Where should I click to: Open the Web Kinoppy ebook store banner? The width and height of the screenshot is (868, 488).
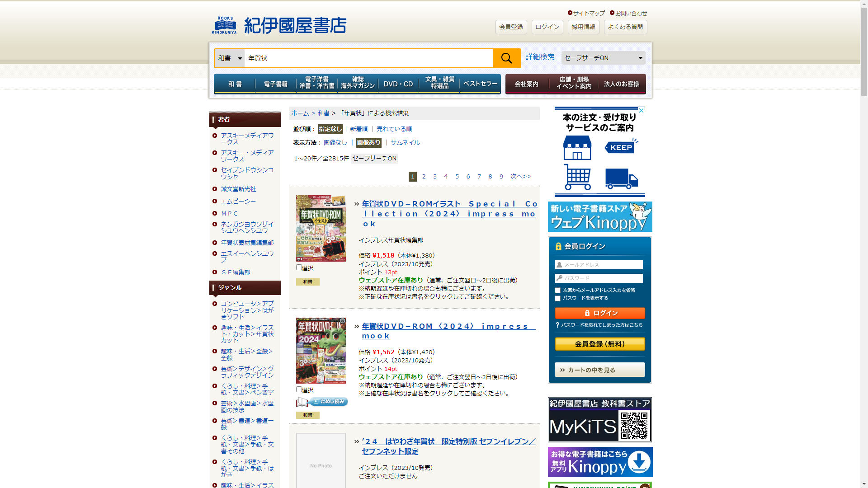click(600, 217)
